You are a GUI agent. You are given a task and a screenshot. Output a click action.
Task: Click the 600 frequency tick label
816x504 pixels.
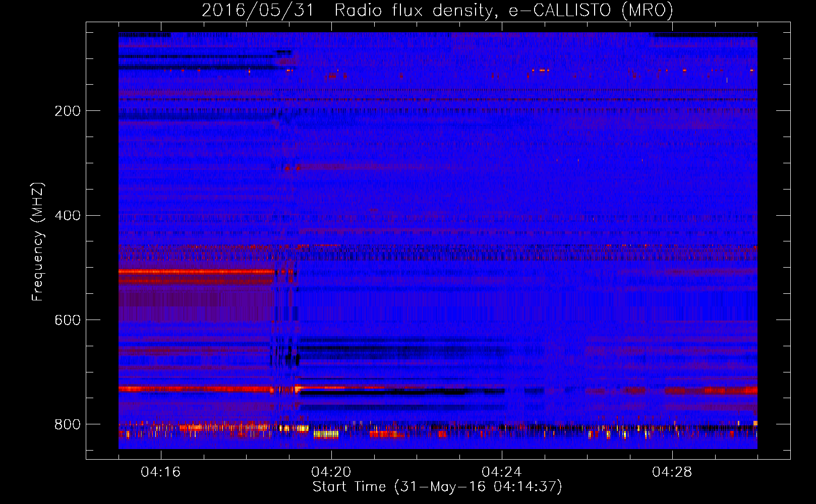(68, 321)
